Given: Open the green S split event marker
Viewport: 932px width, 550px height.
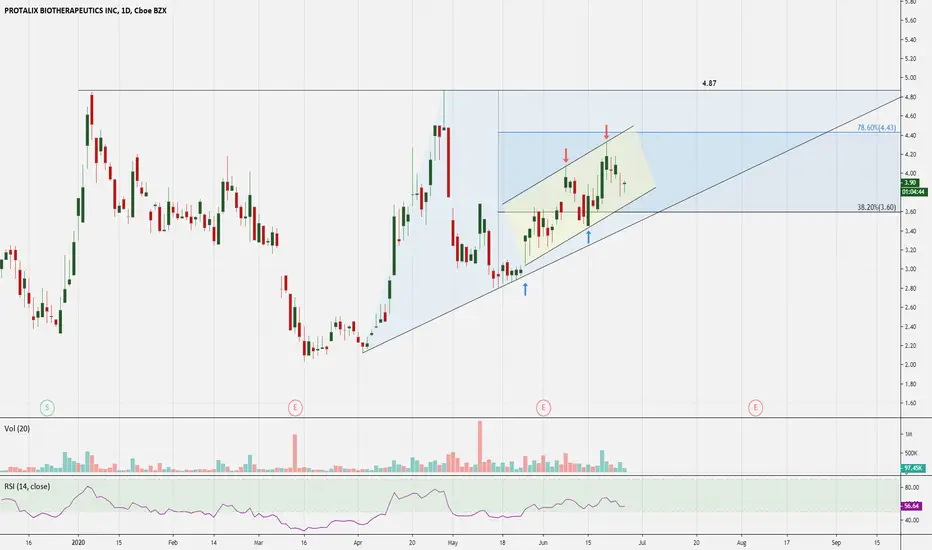Looking at the screenshot, I should [47, 408].
